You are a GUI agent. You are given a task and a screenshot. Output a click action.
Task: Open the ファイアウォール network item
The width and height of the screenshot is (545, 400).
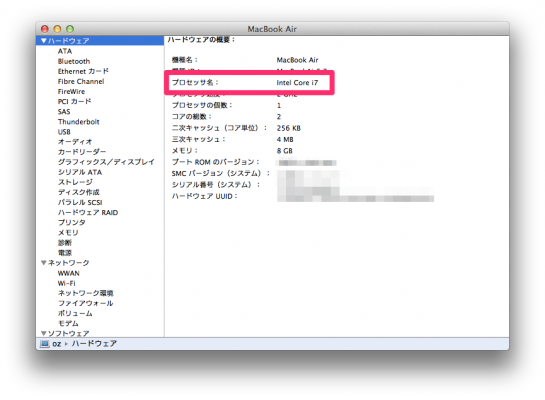(x=86, y=303)
